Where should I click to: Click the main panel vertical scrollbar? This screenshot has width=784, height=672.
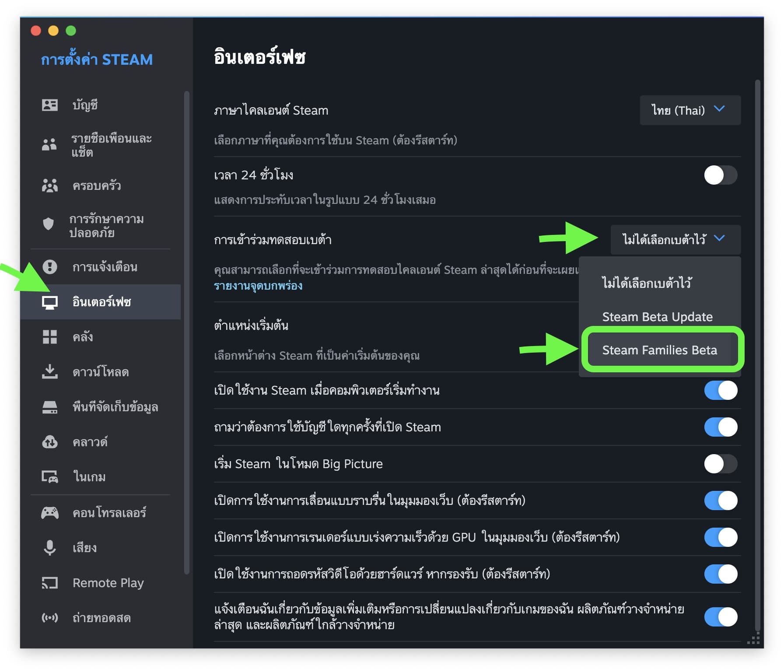coord(757,350)
